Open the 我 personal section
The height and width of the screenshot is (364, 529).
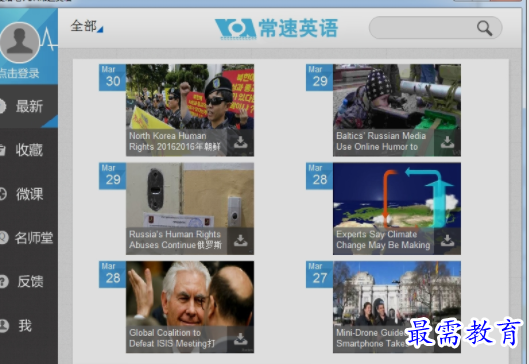click(29, 326)
